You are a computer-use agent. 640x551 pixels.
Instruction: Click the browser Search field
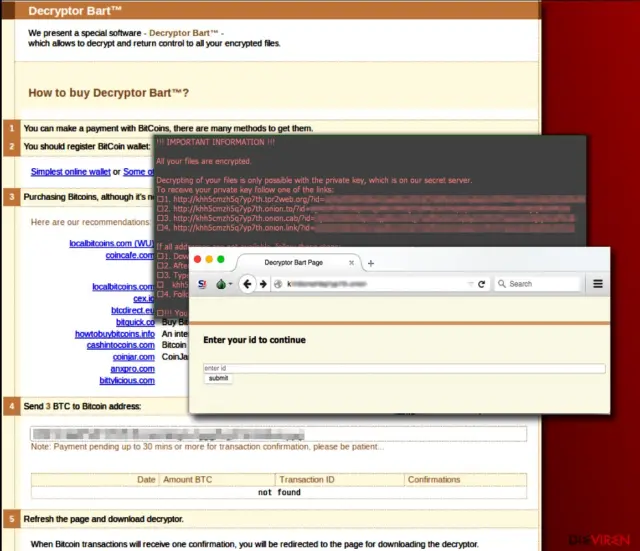pos(537,284)
